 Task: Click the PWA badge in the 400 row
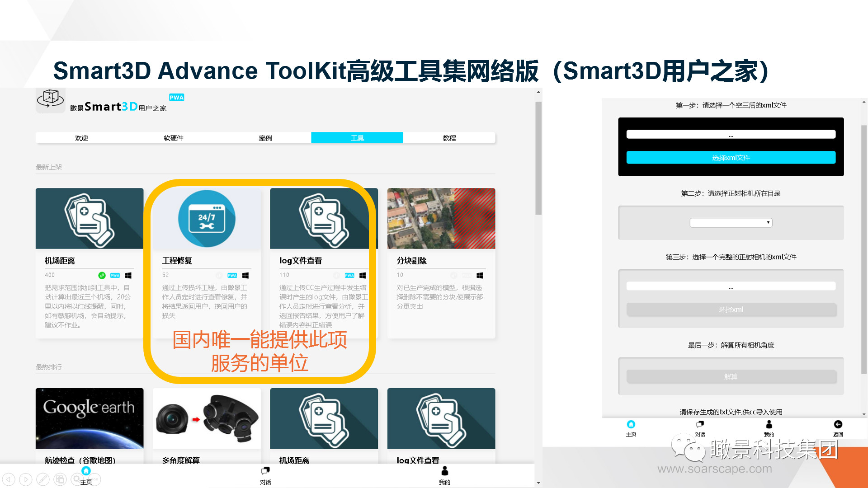[x=115, y=275]
